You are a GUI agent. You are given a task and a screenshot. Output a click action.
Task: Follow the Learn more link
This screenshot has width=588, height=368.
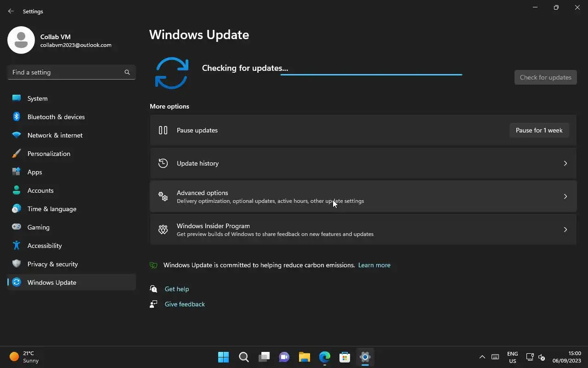[x=374, y=265]
